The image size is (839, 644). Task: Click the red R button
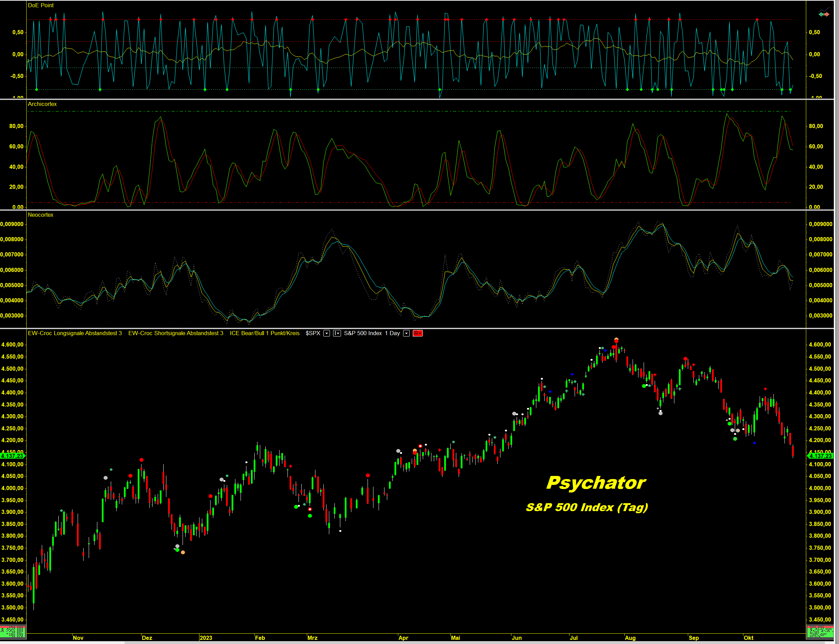[x=417, y=333]
